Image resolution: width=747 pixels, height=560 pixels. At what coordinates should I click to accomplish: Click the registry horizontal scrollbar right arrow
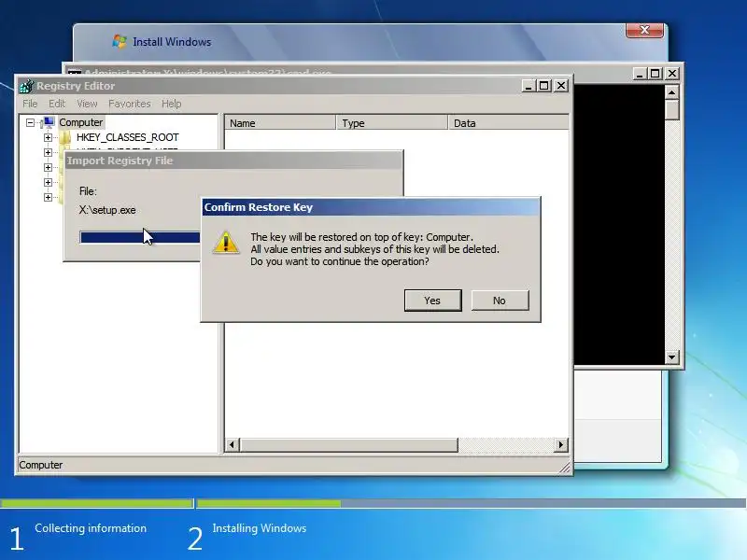coord(561,445)
